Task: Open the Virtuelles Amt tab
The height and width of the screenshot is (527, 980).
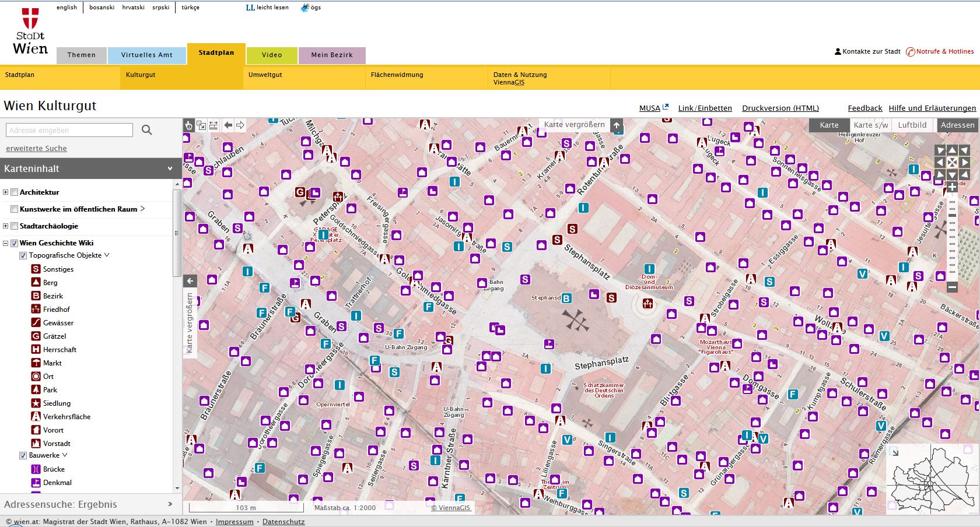Action: pos(147,55)
